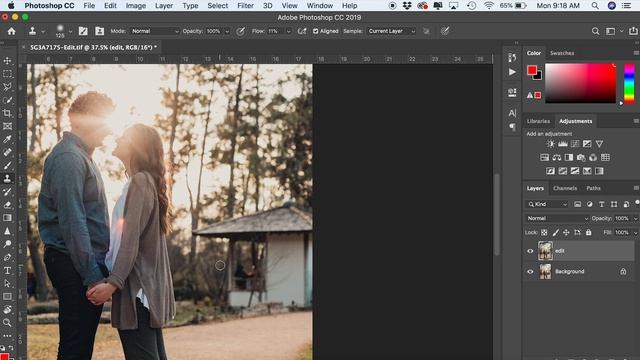Add a Brightness/Contrast adjustment
640x360 pixels.
[551, 144]
